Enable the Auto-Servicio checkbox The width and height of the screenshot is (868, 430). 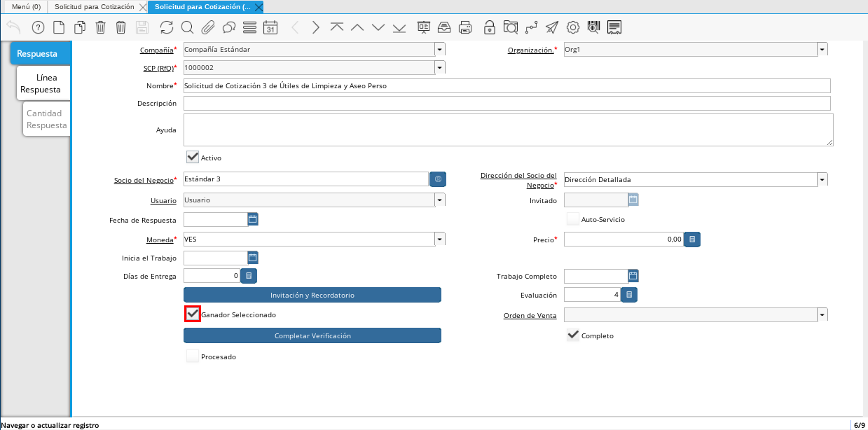click(573, 219)
